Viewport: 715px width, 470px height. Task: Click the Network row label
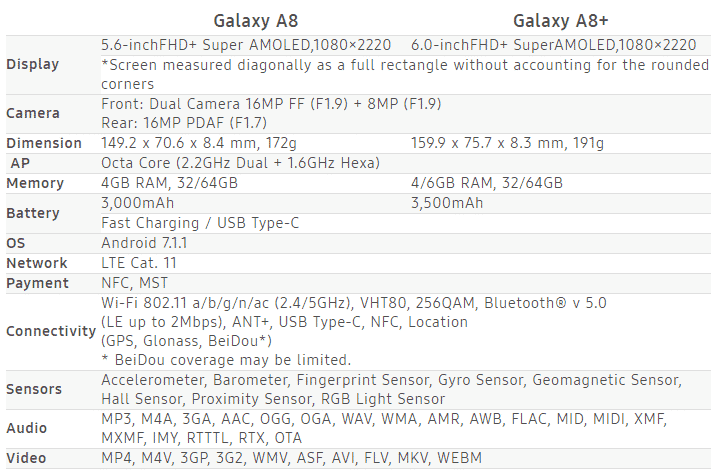pyautogui.click(x=37, y=263)
